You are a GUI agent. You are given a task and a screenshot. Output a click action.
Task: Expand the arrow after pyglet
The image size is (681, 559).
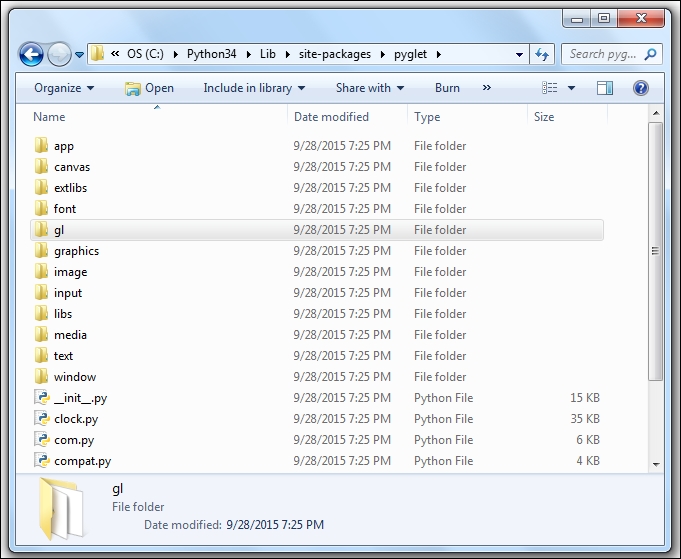(x=439, y=54)
